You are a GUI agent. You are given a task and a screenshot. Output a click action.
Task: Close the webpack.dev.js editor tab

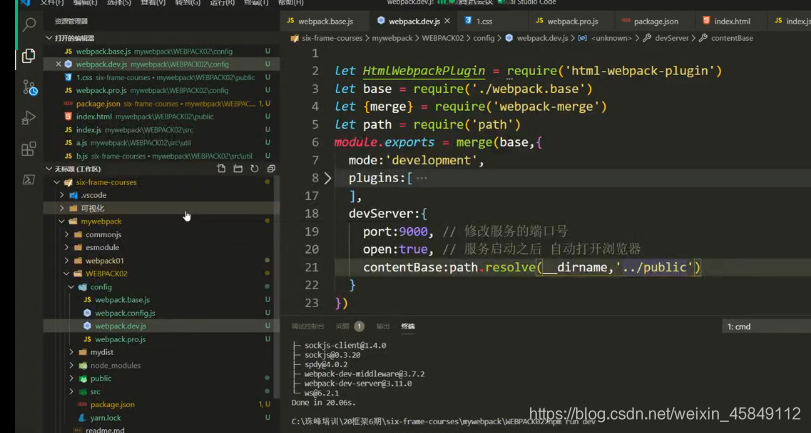[447, 21]
